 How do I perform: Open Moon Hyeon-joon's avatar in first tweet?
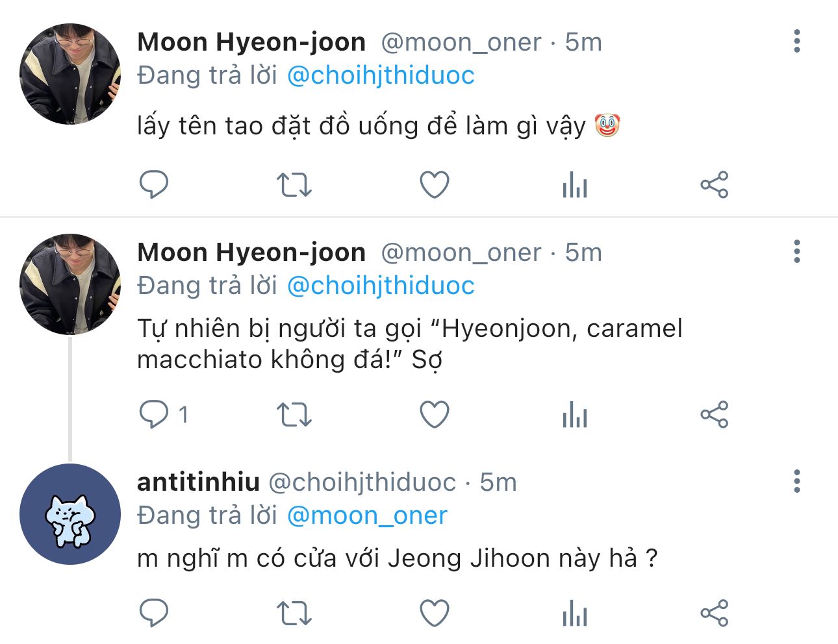pyautogui.click(x=70, y=74)
